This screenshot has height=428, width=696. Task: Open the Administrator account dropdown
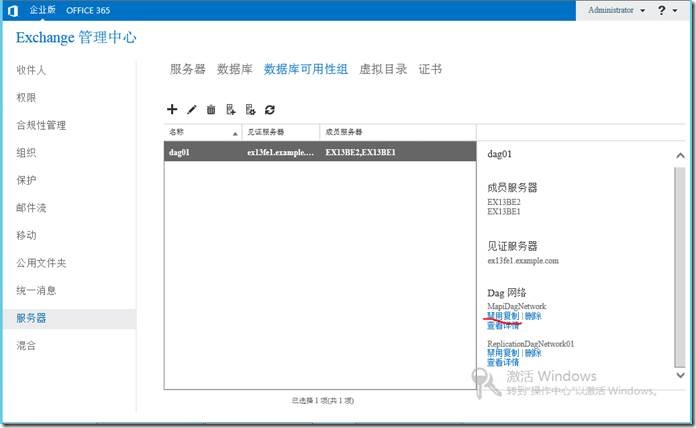pos(616,10)
